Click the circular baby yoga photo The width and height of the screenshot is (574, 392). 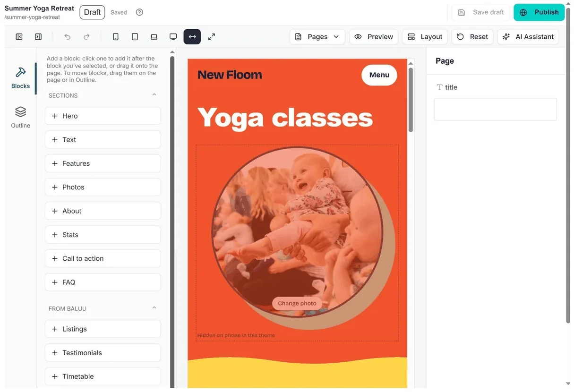[297, 231]
